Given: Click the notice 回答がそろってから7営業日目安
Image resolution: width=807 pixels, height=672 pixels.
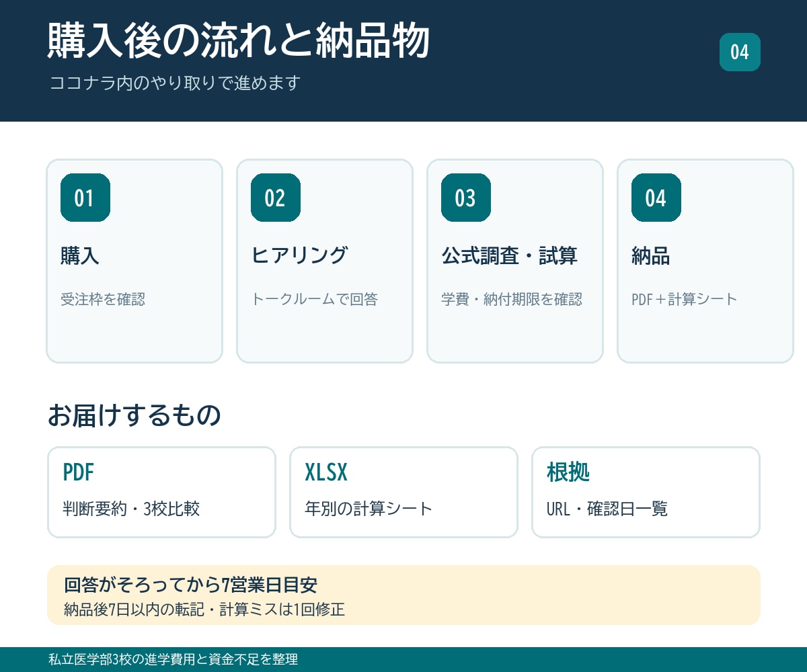Looking at the screenshot, I should 190,585.
